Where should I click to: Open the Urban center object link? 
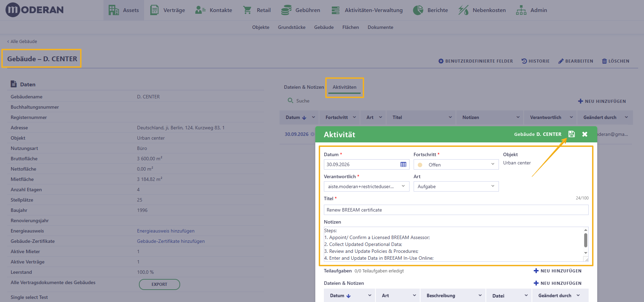coord(151,138)
